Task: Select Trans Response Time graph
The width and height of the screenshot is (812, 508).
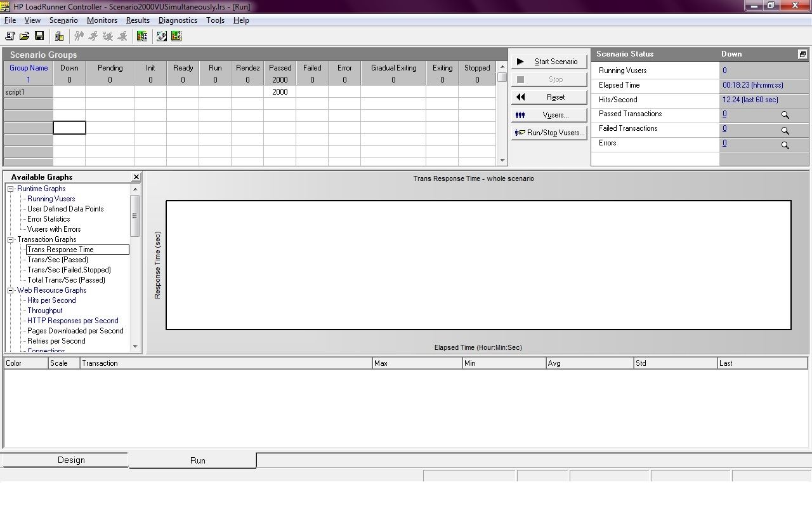Action: pos(77,250)
